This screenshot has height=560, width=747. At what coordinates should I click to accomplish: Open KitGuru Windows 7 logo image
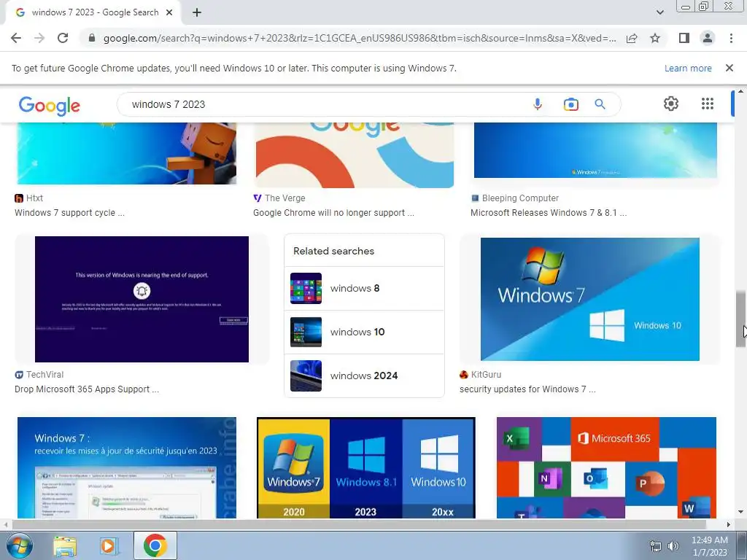coord(589,299)
